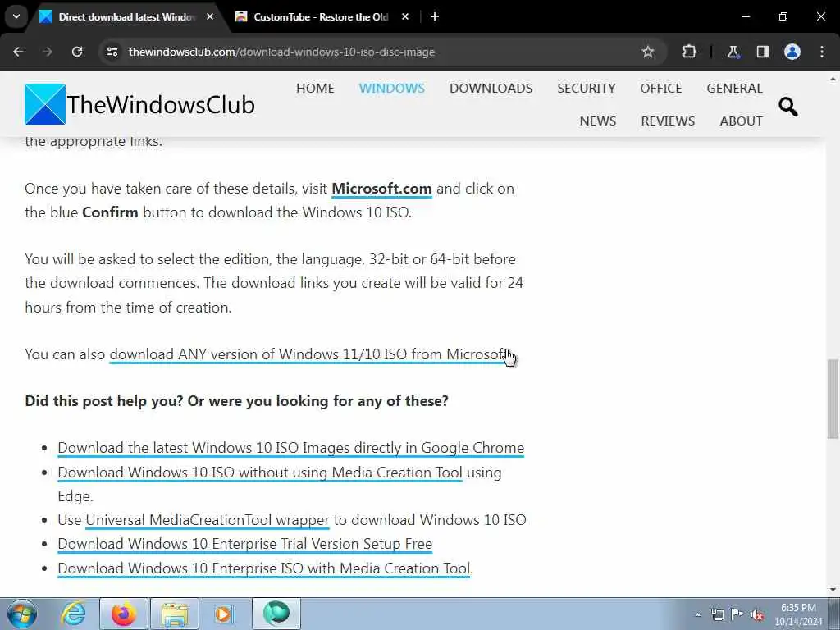Open the Extensions puzzle icon
This screenshot has width=840, height=630.
click(x=689, y=52)
